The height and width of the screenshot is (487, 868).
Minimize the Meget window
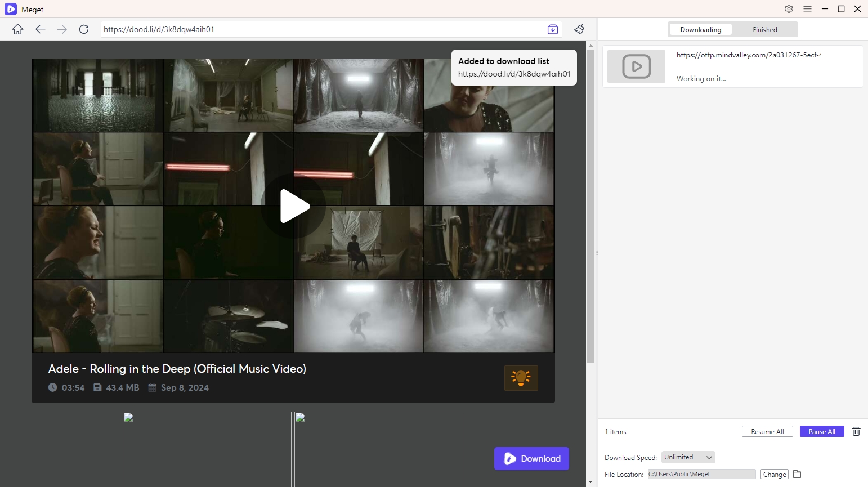click(825, 9)
